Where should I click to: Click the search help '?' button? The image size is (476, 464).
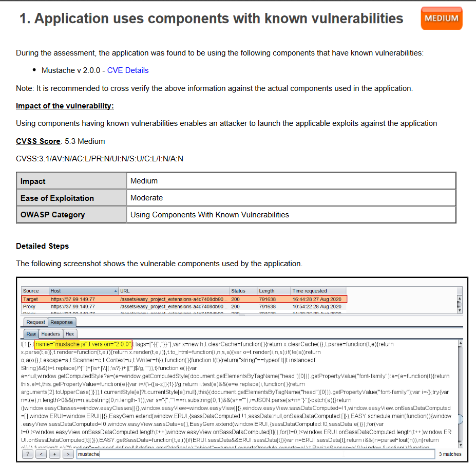(x=27, y=454)
